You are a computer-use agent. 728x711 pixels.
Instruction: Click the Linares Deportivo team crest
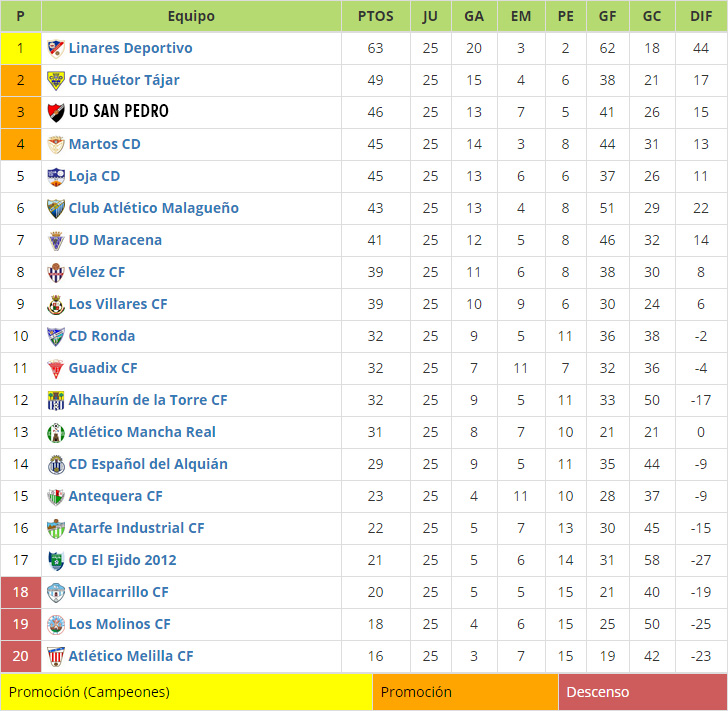pos(56,49)
